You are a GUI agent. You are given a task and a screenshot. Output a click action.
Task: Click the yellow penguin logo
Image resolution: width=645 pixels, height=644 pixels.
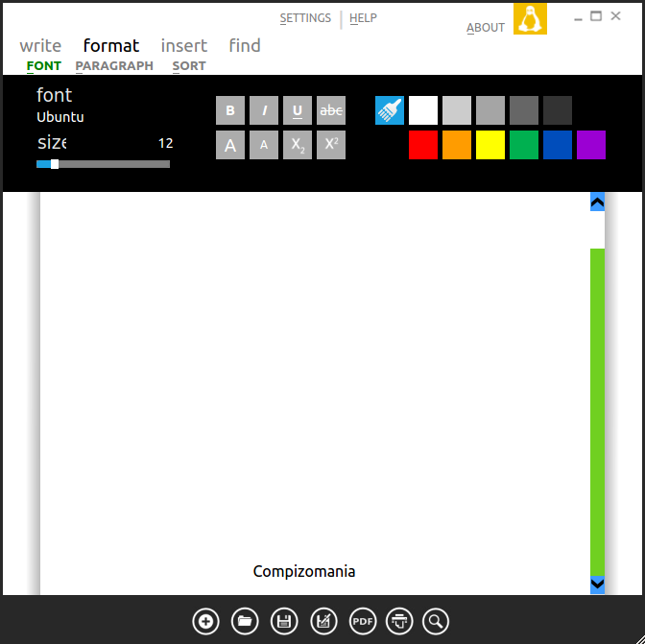(530, 19)
